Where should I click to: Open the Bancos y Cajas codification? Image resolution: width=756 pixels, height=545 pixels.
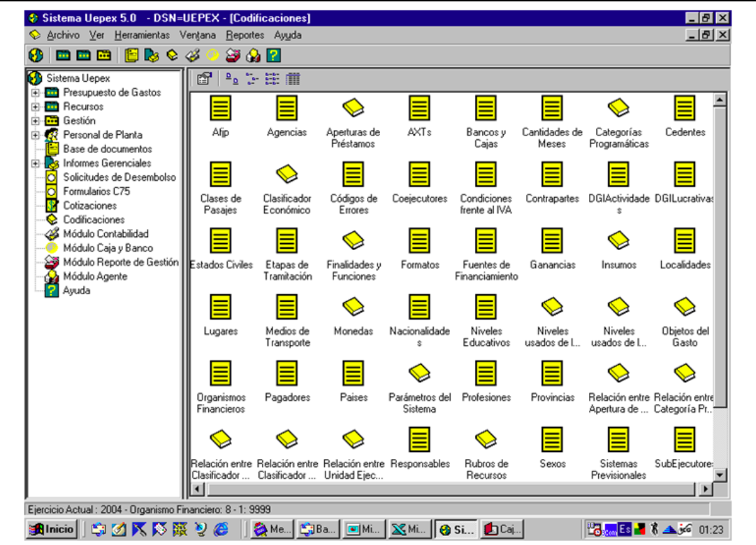click(486, 108)
